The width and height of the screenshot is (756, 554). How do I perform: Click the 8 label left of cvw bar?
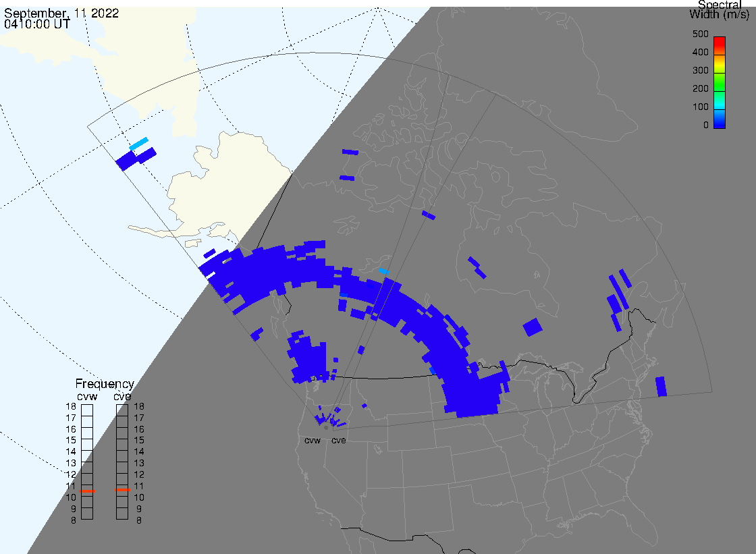click(74, 521)
